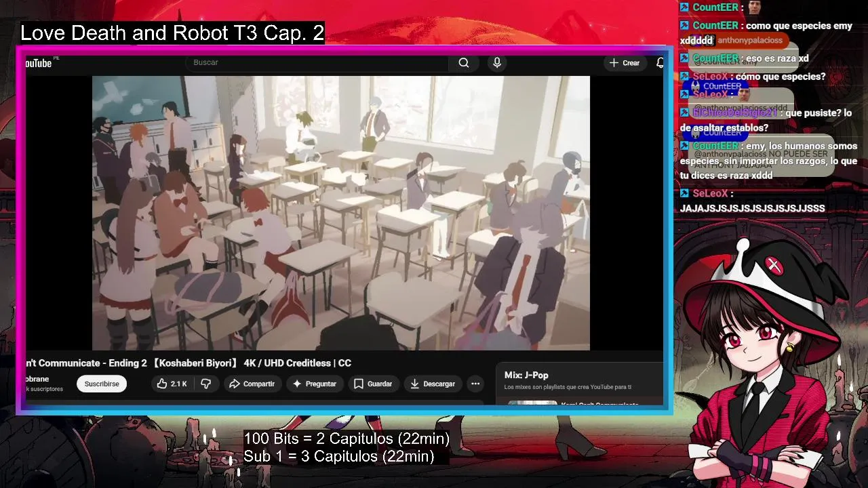
Task: Click the 'Love Death and Robot T3 Cap. 2' title
Action: click(172, 33)
